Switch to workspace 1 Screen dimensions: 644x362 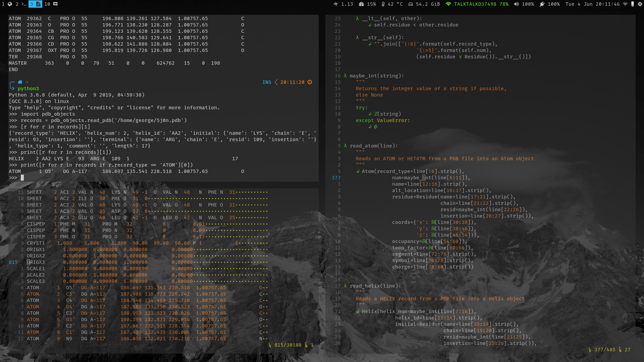pos(3,4)
